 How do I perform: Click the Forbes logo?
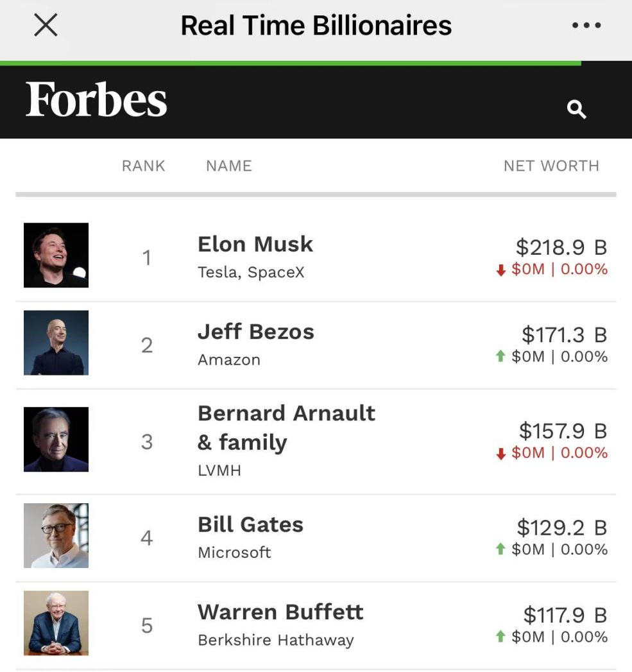pyautogui.click(x=96, y=101)
